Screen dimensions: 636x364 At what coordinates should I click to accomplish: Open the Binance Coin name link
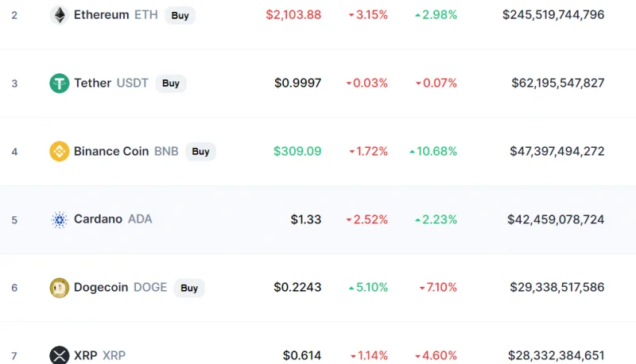[x=111, y=151]
